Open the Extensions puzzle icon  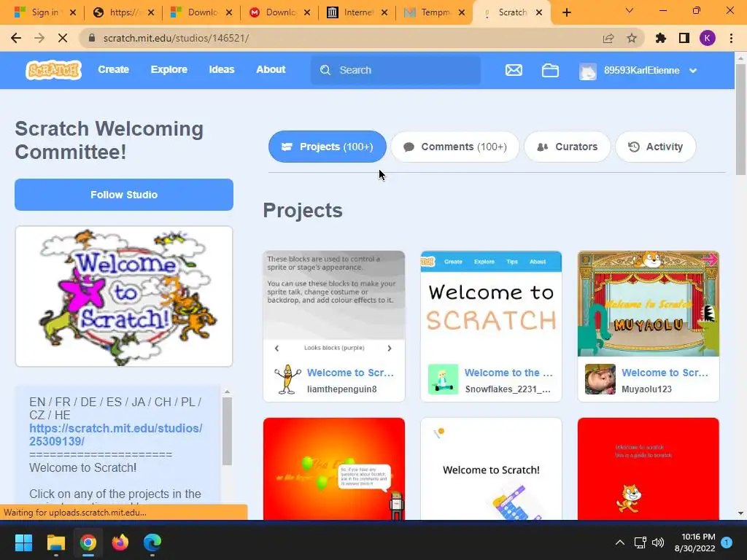click(x=661, y=38)
